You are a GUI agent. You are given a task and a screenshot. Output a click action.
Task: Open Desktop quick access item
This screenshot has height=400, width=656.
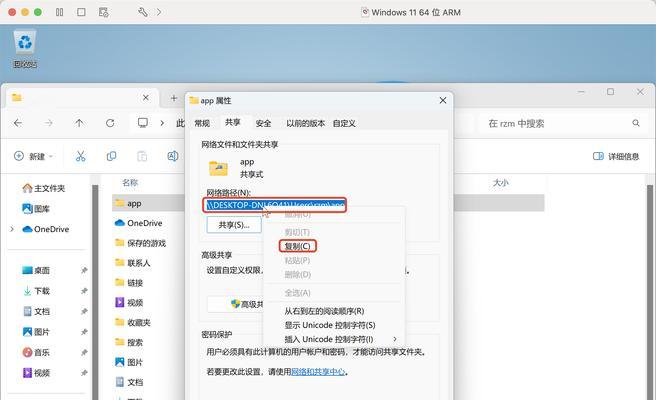(36, 270)
